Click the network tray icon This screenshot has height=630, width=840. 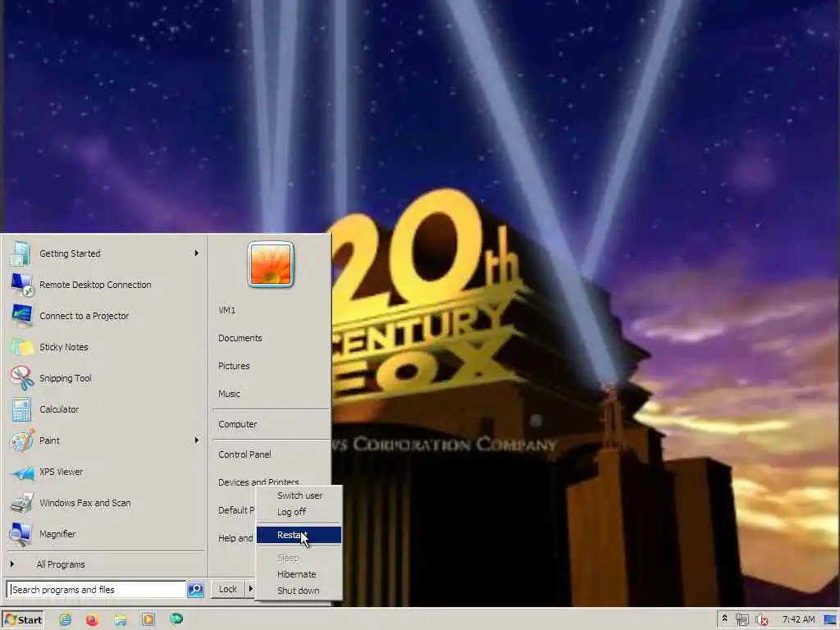(742, 620)
